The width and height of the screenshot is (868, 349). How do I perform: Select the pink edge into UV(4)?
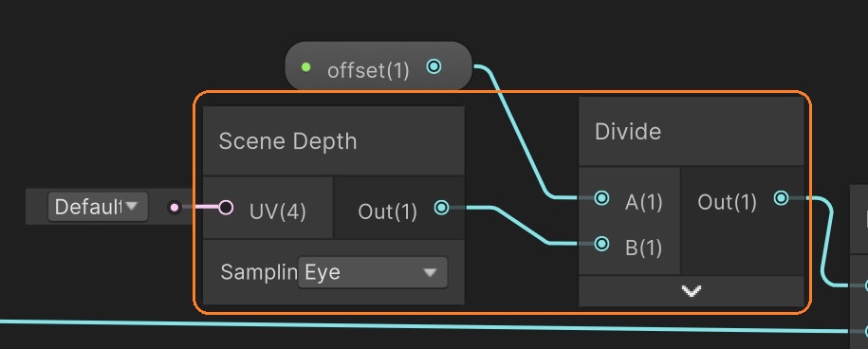pos(200,208)
